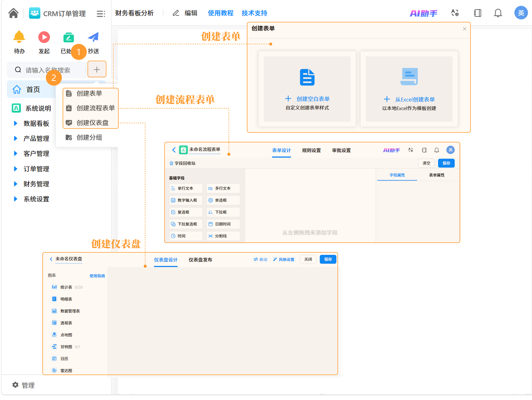Click the CRM订单管理 app logo icon

(x=35, y=13)
